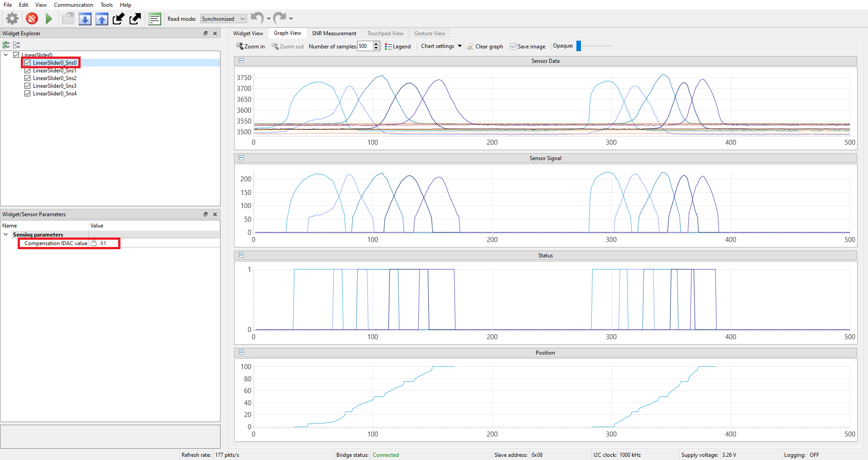This screenshot has height=460, width=868.
Task: Click the Redo arrow icon
Action: [279, 18]
